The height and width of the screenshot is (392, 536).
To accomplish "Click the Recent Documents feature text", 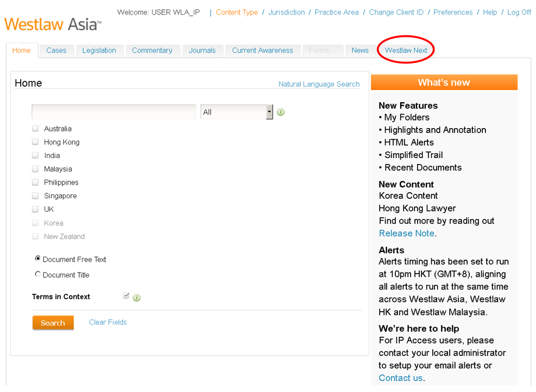I will pos(423,168).
